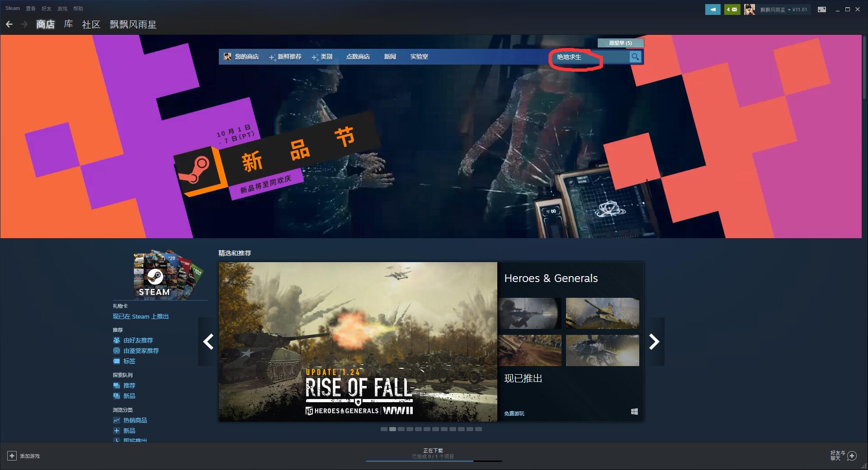Open the 查看 menu
This screenshot has width=868, height=470.
click(x=31, y=9)
